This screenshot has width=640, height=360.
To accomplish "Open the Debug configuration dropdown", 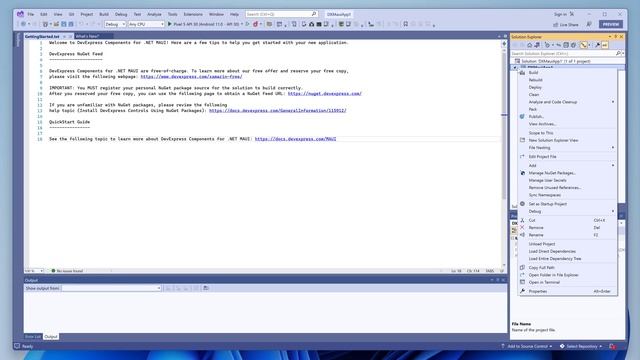I will (x=115, y=24).
